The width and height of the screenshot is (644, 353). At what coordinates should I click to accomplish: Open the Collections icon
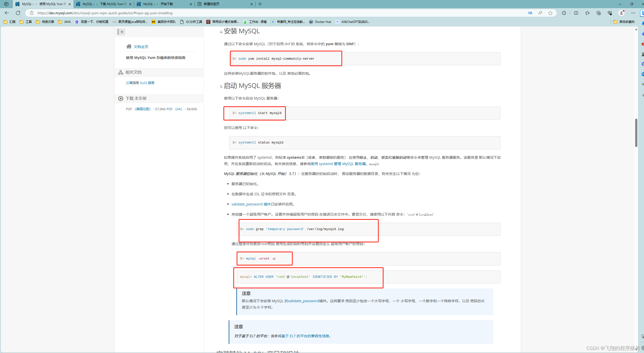(599, 13)
